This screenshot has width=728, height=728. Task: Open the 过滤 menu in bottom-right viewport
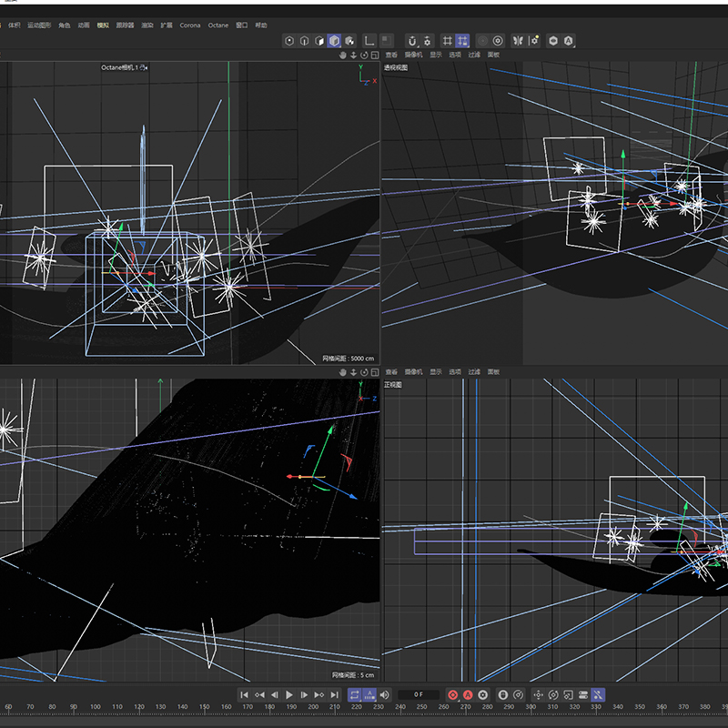click(x=474, y=372)
